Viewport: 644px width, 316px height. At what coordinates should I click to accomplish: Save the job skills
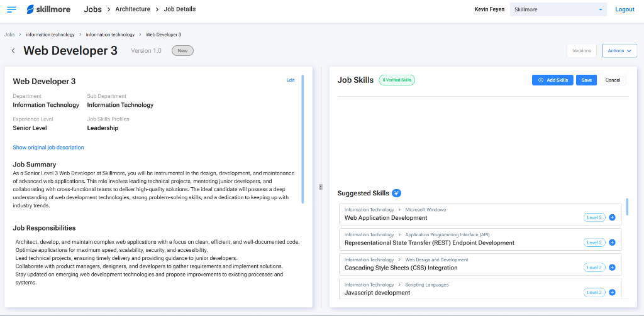coord(586,80)
